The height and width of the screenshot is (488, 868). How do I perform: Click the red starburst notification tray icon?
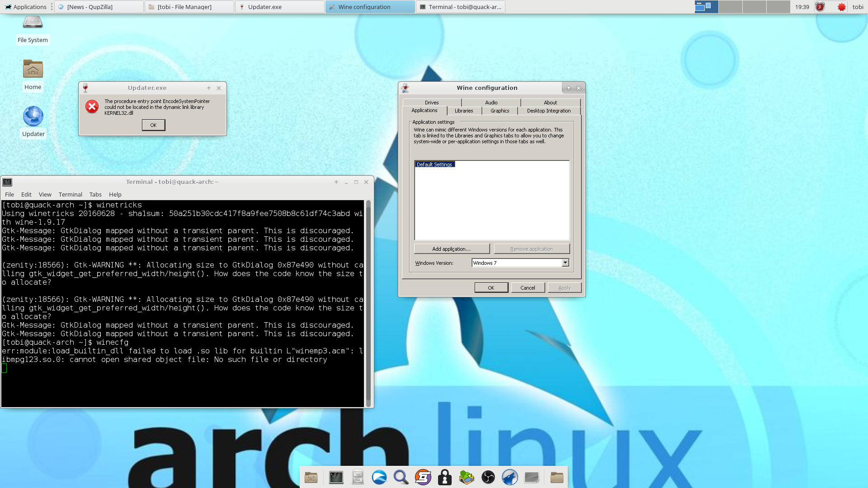click(841, 7)
